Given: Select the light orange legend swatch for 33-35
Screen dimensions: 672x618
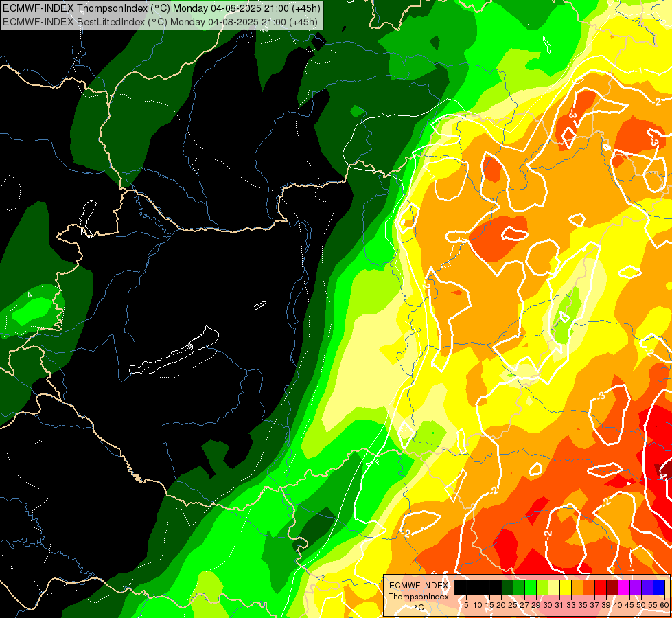Looking at the screenshot, I should coord(577,587).
